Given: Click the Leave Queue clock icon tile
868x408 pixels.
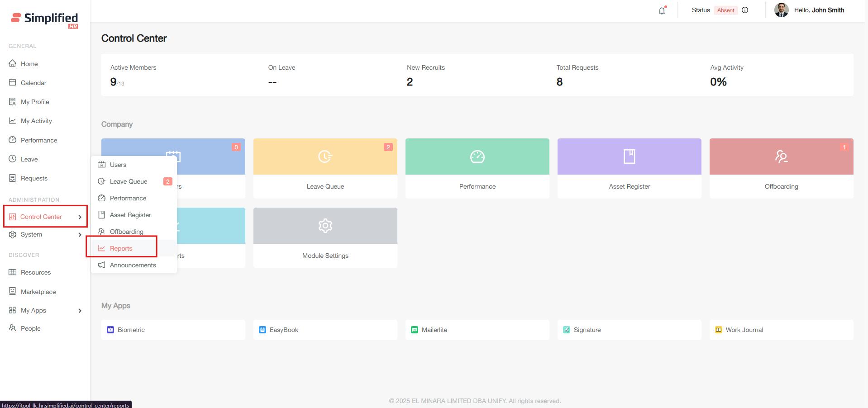Looking at the screenshot, I should [x=325, y=157].
